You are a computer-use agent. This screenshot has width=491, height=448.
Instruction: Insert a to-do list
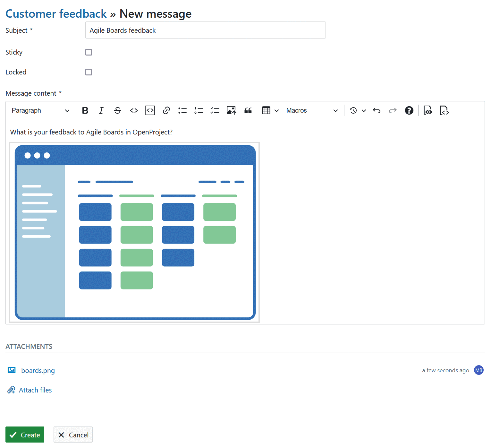pos(215,110)
